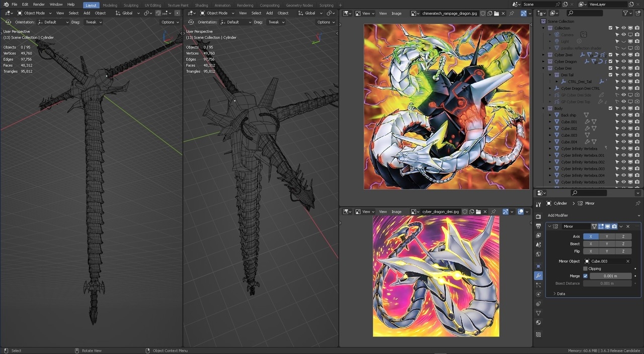Open the outliner filter dropdown
644x354 pixels.
point(627,13)
